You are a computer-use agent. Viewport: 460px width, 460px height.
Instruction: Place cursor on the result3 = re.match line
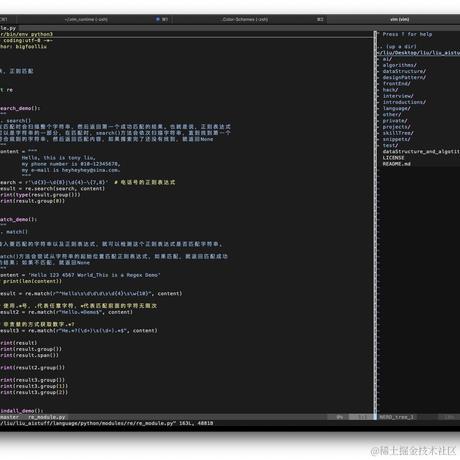click(79, 331)
